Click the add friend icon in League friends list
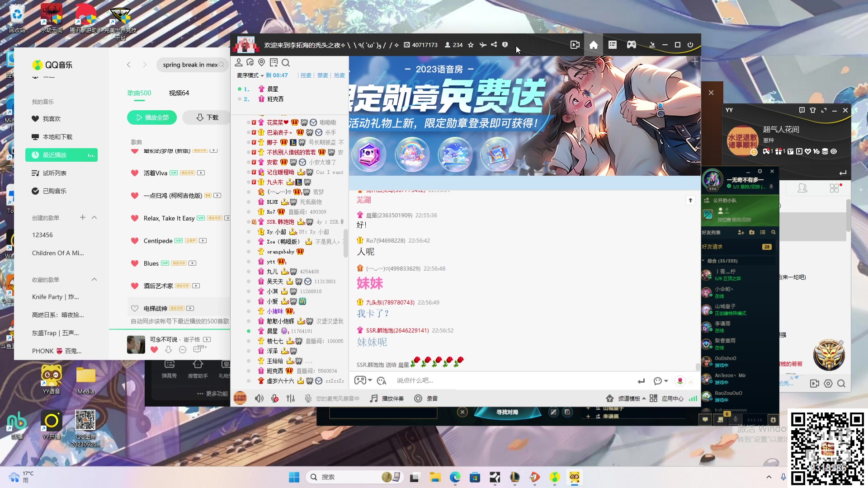This screenshot has height=488, width=868. click(x=741, y=232)
